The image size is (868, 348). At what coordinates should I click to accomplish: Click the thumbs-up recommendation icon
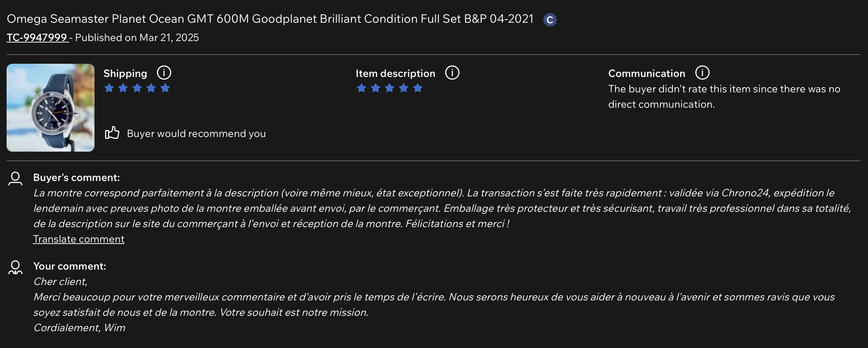(x=112, y=133)
